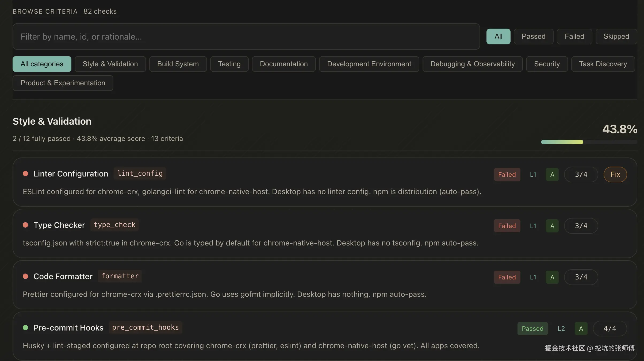This screenshot has height=361, width=644.
Task: Click the type_check id tag
Action: 114,225
